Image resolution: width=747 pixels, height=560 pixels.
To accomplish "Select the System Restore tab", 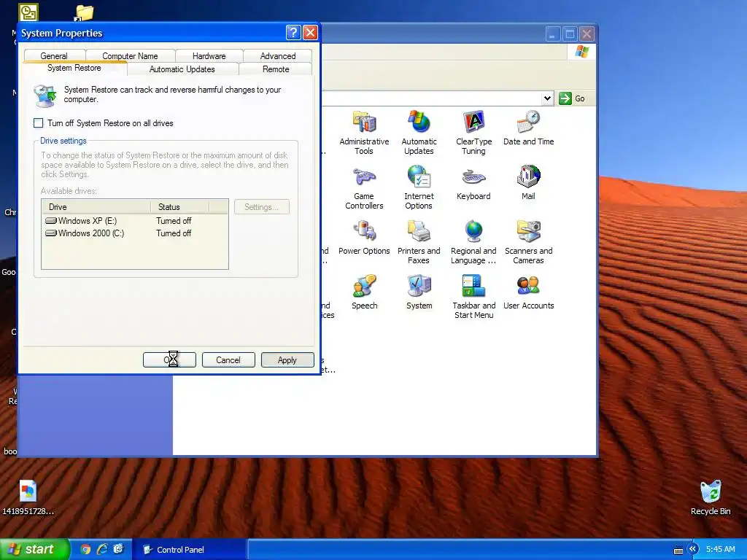I will click(x=74, y=68).
